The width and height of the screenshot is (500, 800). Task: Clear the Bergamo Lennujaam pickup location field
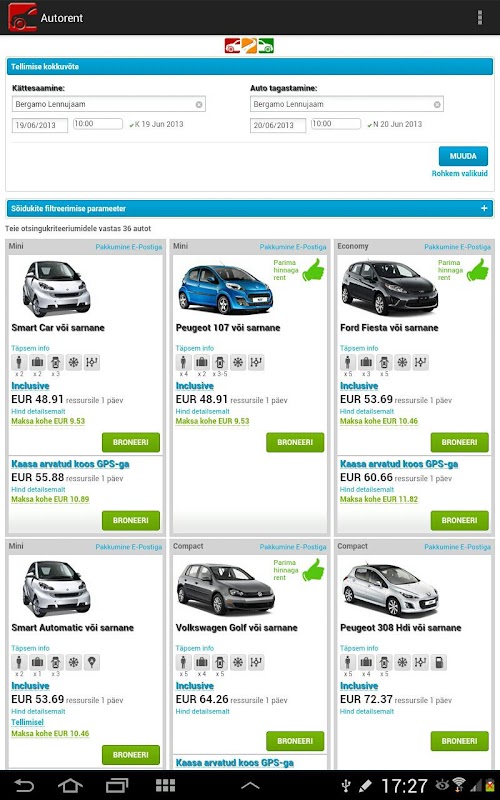tap(198, 104)
